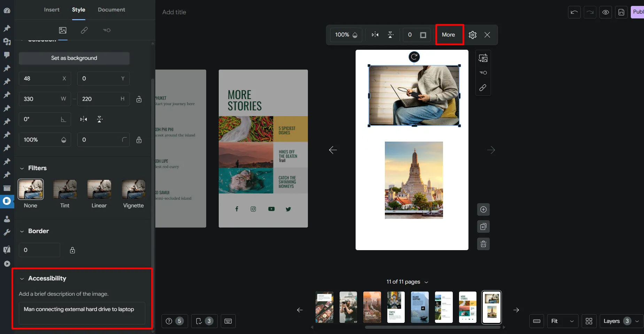Open the Fit zoom dropdown
The width and height of the screenshot is (644, 334).
click(562, 321)
